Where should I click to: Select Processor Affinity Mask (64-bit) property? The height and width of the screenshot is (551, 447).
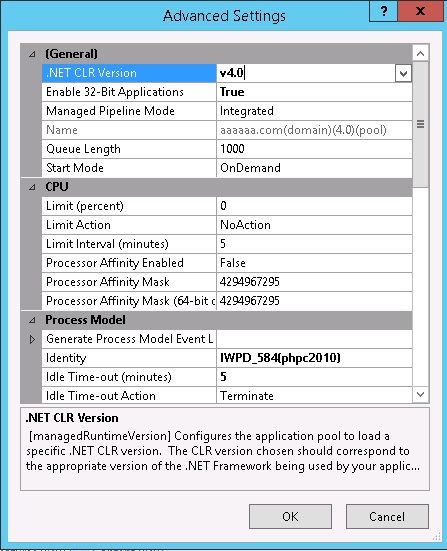(129, 301)
